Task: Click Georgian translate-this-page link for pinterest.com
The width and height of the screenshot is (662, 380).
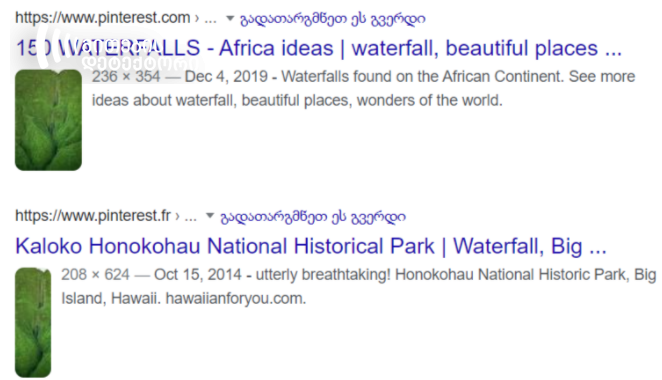Action: pos(333,19)
